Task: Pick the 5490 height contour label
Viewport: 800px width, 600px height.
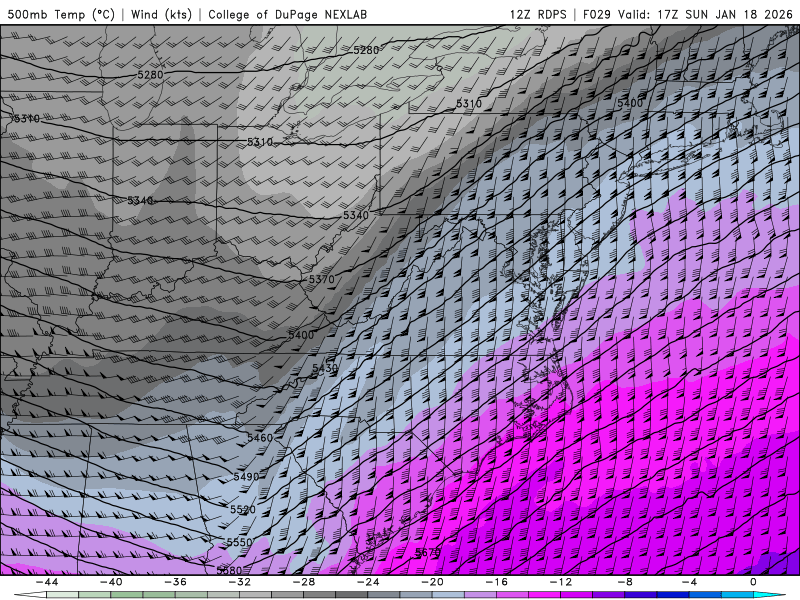Action: click(x=246, y=477)
